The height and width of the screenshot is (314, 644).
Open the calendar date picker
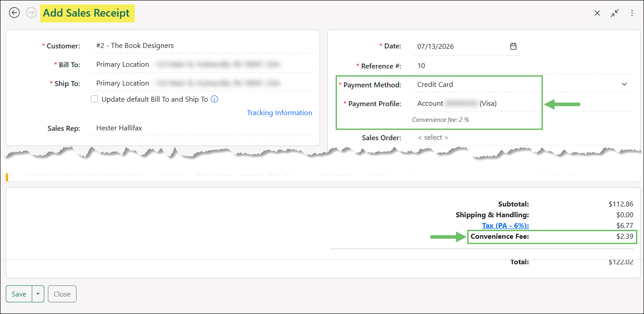click(513, 46)
